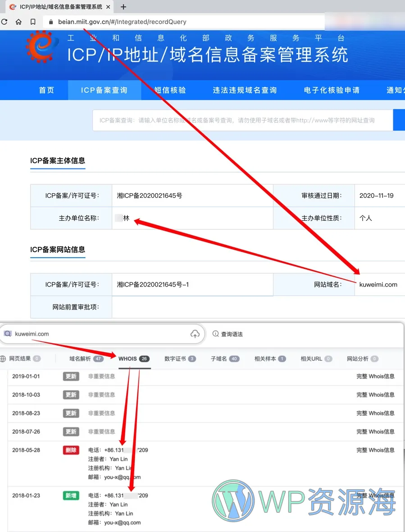This screenshot has width=405, height=532.
Task: Select the 2018-05-28 date entry
Action: (26, 450)
